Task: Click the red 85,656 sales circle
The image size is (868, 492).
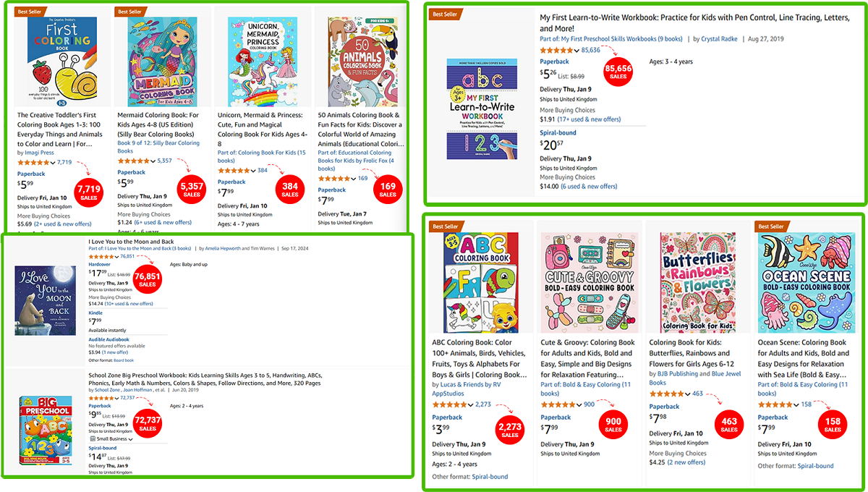Action: 618,72
